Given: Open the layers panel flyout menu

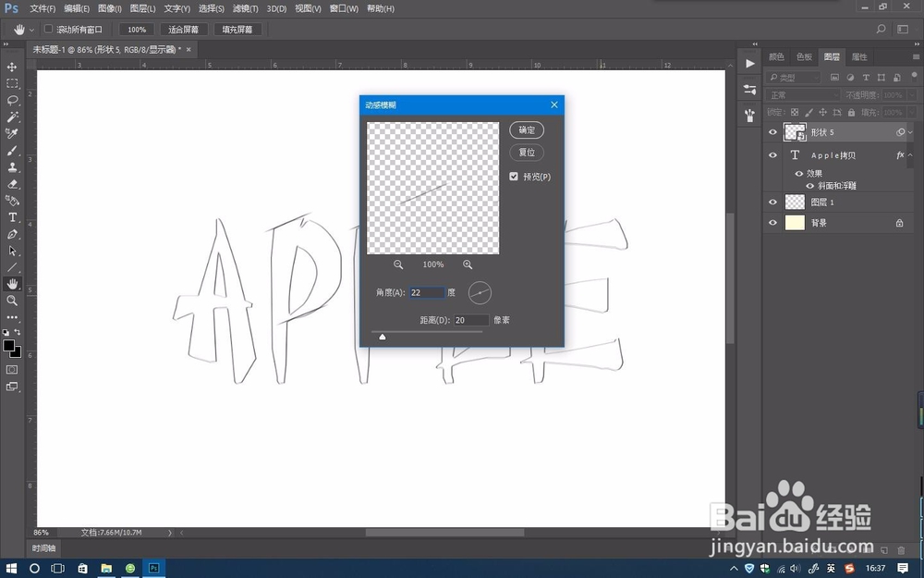Looking at the screenshot, I should (x=916, y=56).
